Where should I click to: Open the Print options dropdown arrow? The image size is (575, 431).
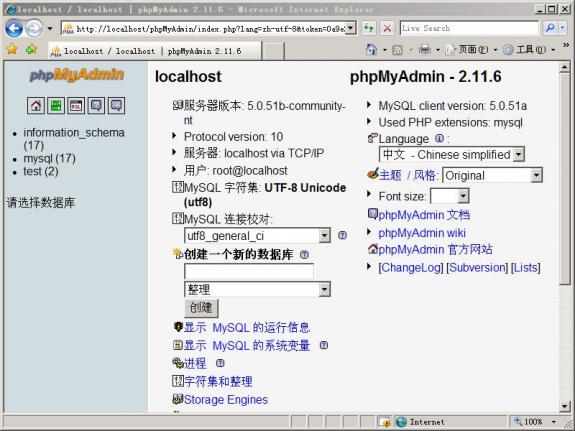[438, 50]
